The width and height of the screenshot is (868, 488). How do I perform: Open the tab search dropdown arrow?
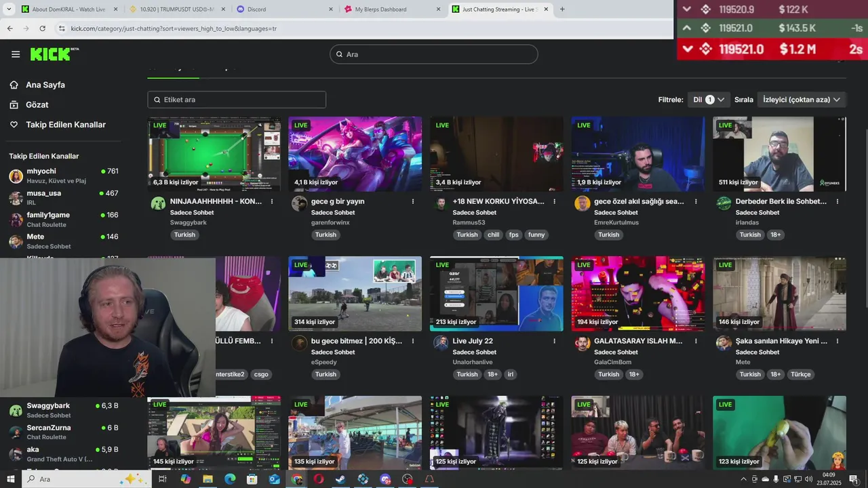9,9
